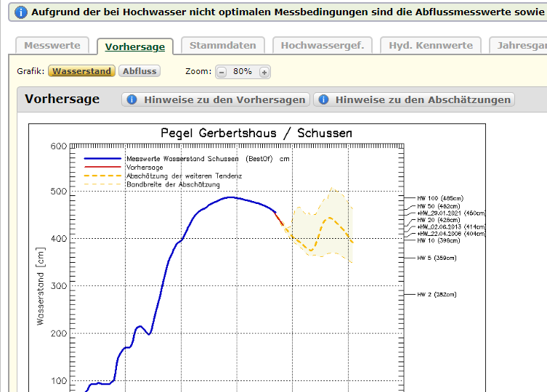Click the blue Messwerte Wasserstand legend line
This screenshot has height=392, width=547.
click(103, 158)
